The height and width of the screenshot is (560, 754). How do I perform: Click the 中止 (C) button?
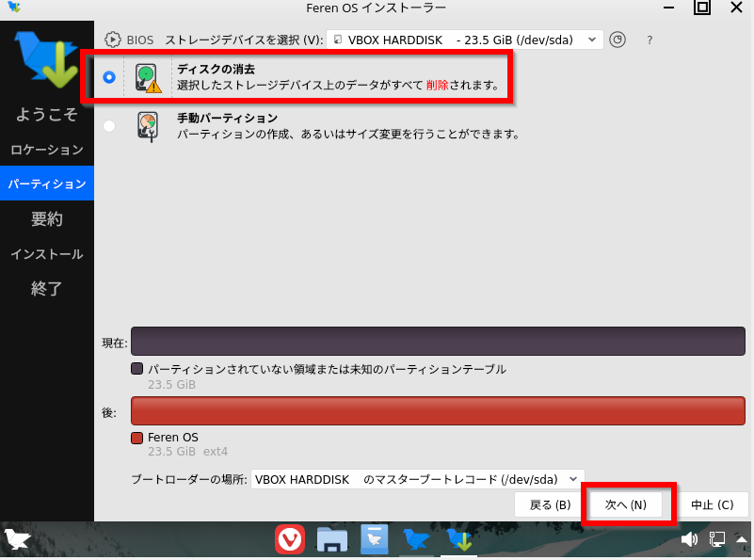pyautogui.click(x=713, y=504)
